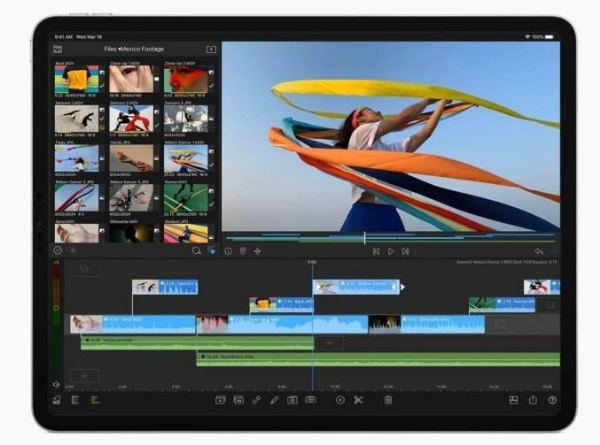Tap the circled checkmark select icon
The height and width of the screenshot is (445, 600).
pyautogui.click(x=58, y=250)
